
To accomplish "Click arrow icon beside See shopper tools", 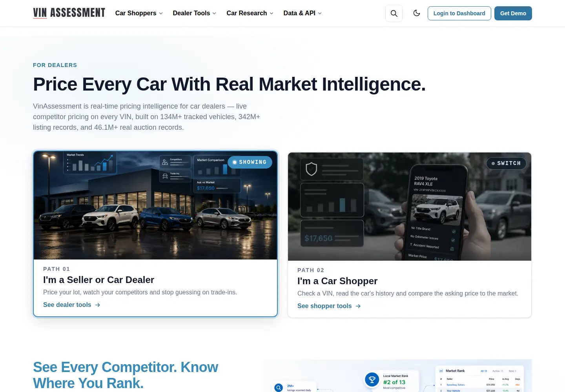I will [x=358, y=306].
